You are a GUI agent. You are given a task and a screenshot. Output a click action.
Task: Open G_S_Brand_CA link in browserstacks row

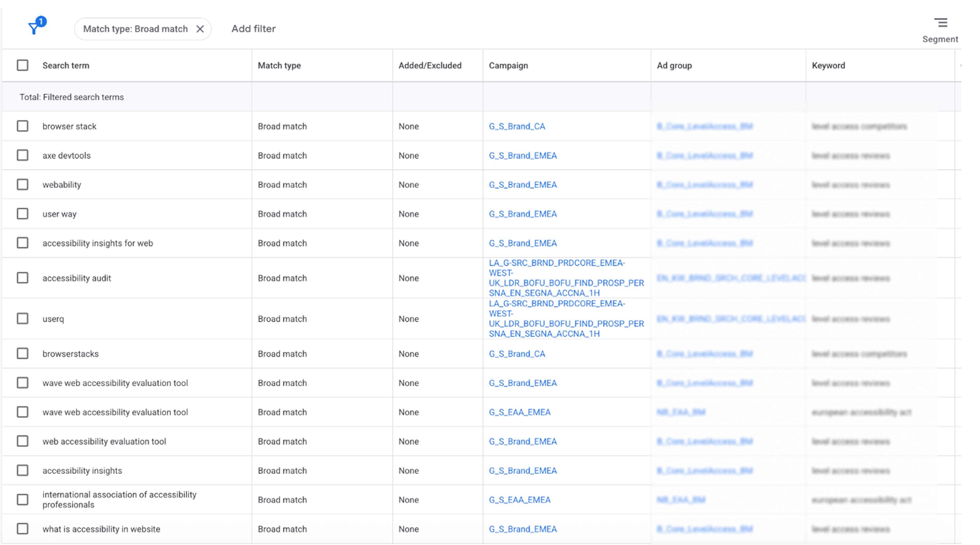[517, 354]
